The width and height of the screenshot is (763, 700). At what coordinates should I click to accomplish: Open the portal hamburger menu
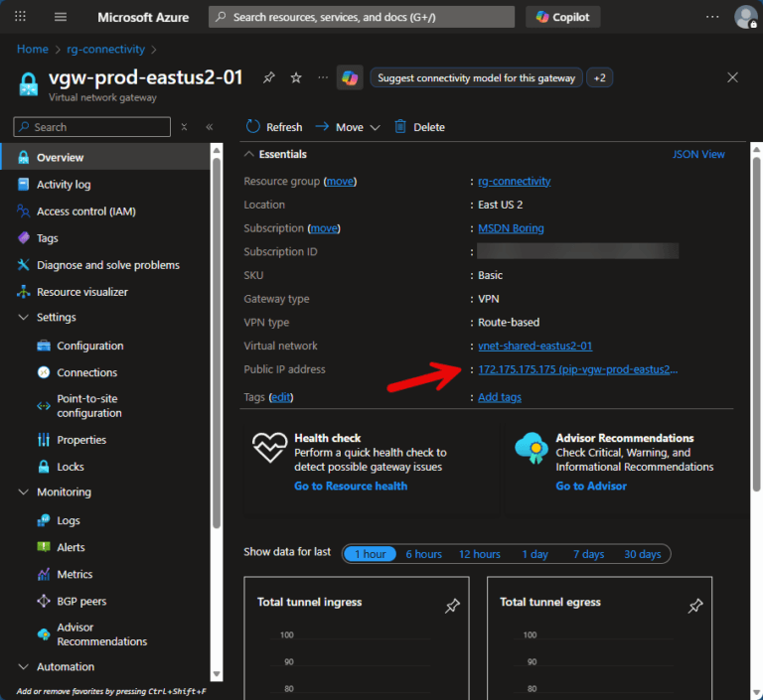coord(61,17)
